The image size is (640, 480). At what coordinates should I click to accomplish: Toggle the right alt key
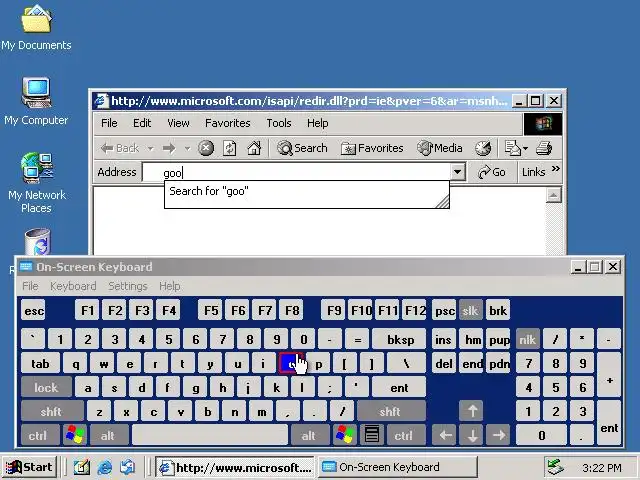pyautogui.click(x=309, y=435)
